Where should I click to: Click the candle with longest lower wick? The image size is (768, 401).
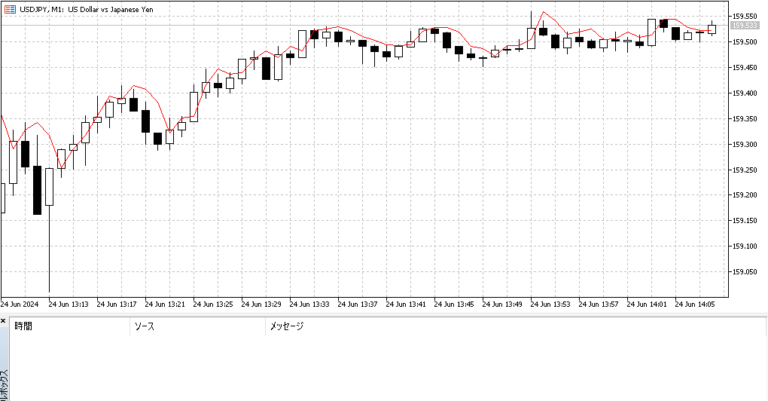49,188
